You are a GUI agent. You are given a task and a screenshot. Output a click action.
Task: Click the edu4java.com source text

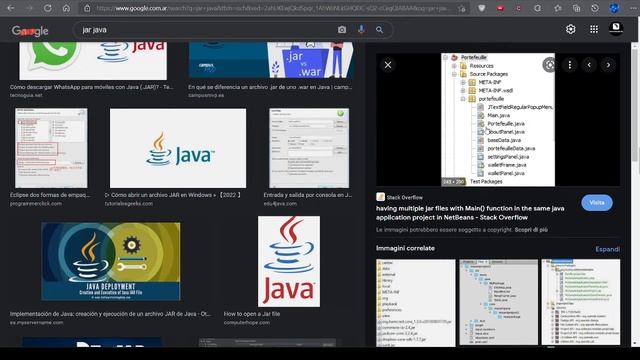click(x=280, y=203)
